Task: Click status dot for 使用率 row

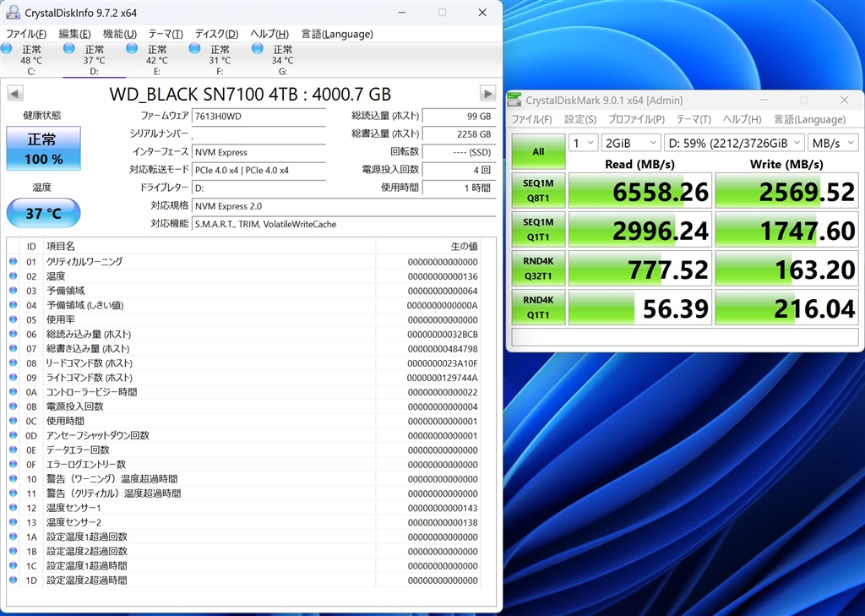Action: click(14, 319)
